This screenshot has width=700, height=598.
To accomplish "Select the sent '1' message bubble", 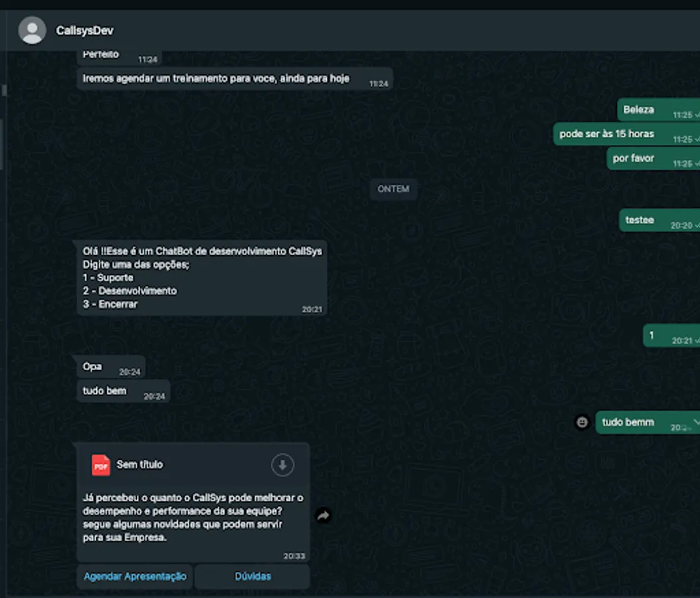I will (671, 336).
